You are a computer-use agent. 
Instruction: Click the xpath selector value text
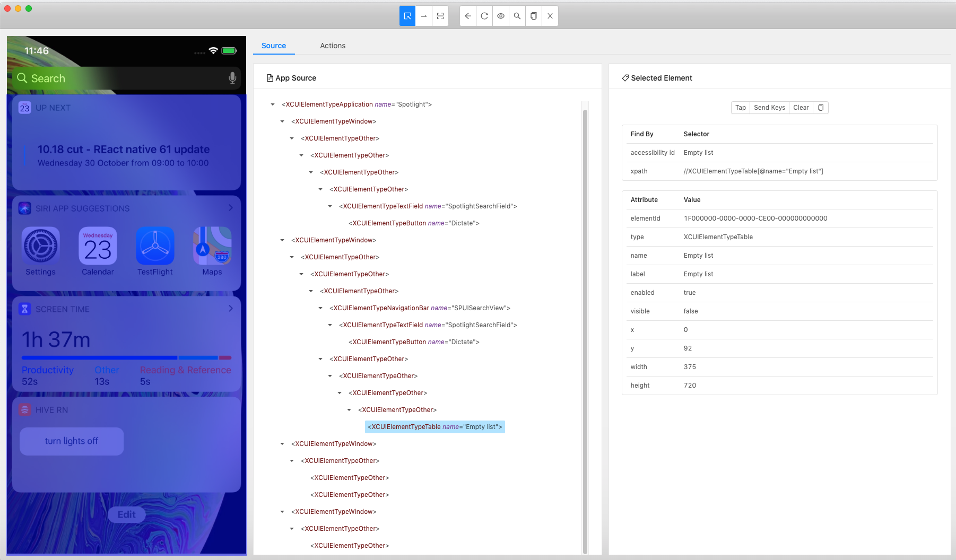[x=753, y=171]
